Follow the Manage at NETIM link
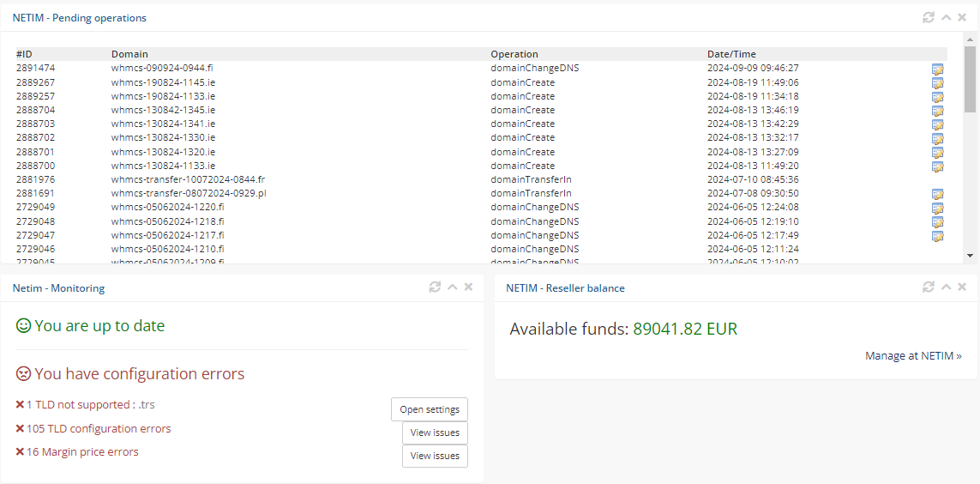The image size is (980, 484). tap(913, 356)
